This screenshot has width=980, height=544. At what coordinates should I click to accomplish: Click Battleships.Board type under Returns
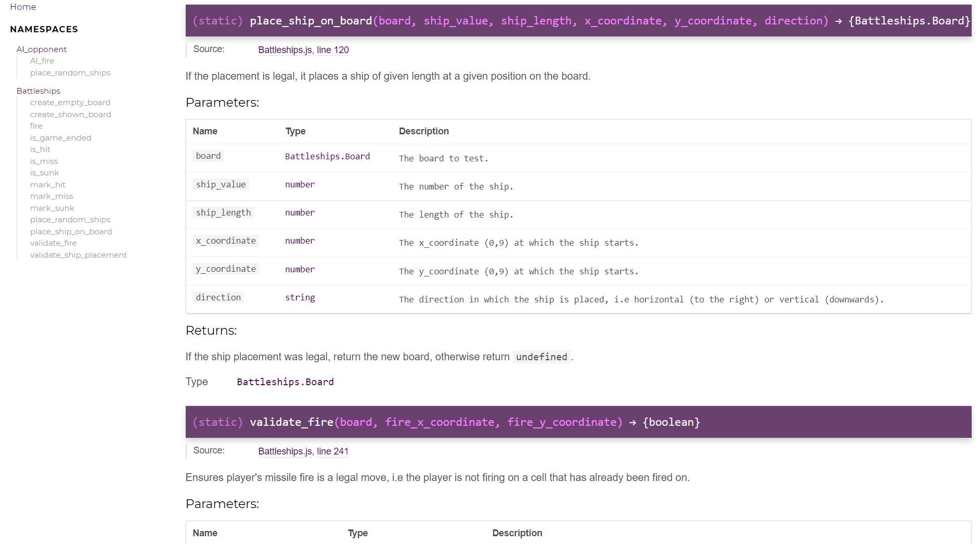285,382
